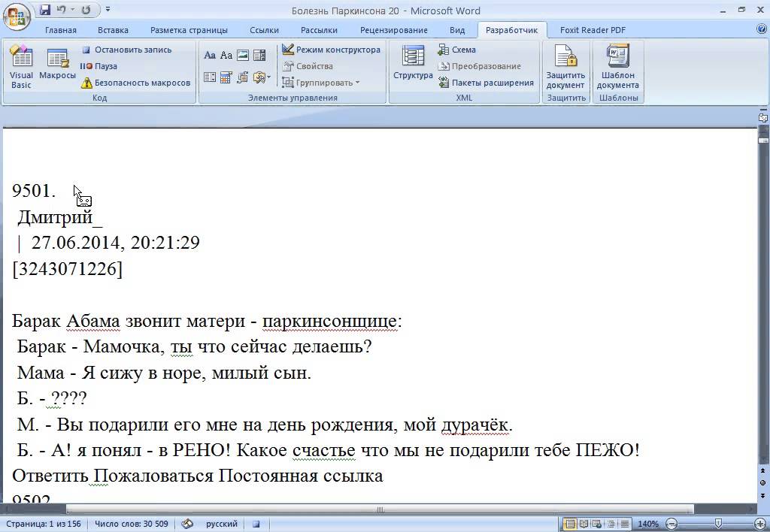The height and width of the screenshot is (532, 770).
Task: Save the document from the quick access toolbar
Action: pos(45,9)
